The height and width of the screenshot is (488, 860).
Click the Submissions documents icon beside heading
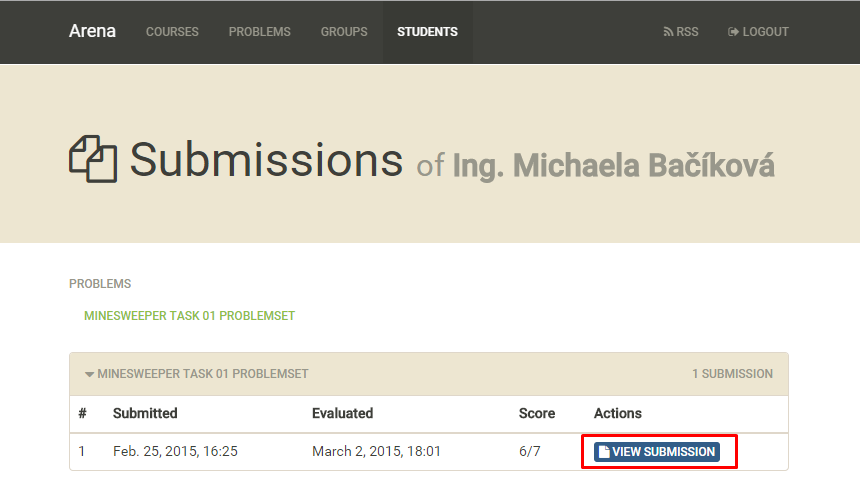[93, 159]
